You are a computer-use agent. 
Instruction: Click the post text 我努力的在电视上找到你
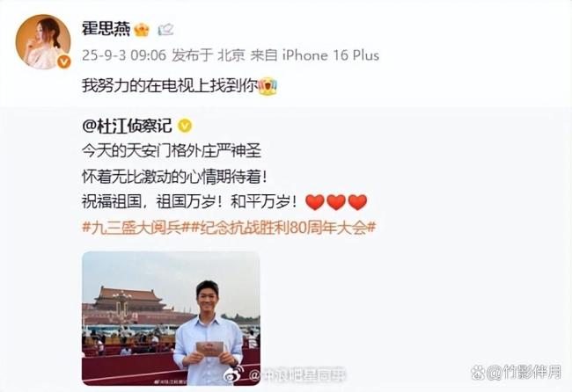point(170,86)
